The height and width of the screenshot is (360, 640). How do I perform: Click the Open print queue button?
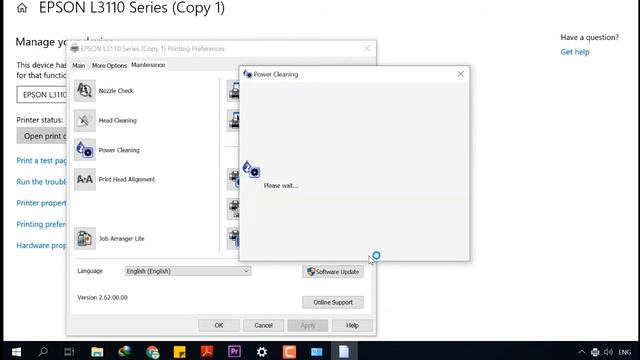pos(42,136)
